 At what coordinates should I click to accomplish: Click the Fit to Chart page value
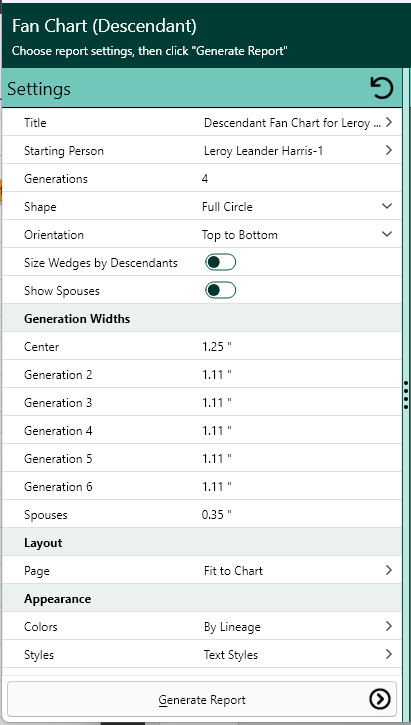click(x=233, y=571)
